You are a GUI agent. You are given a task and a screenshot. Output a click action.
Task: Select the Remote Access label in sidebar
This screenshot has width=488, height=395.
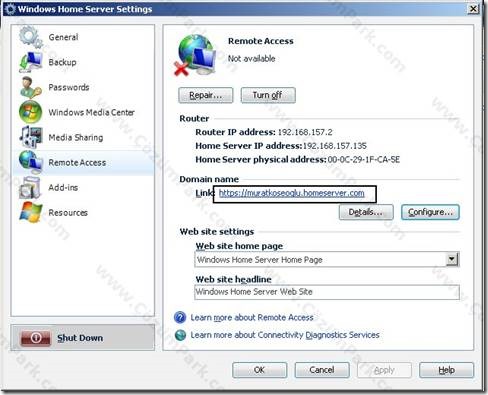[77, 162]
